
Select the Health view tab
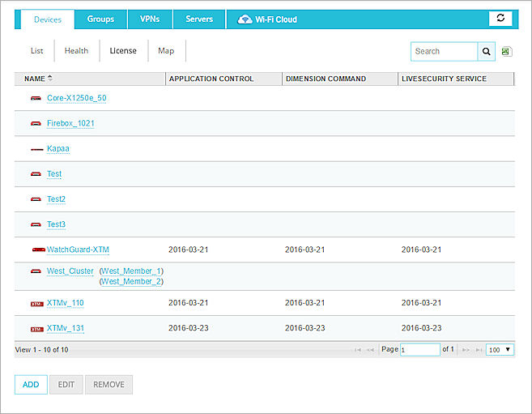point(76,51)
